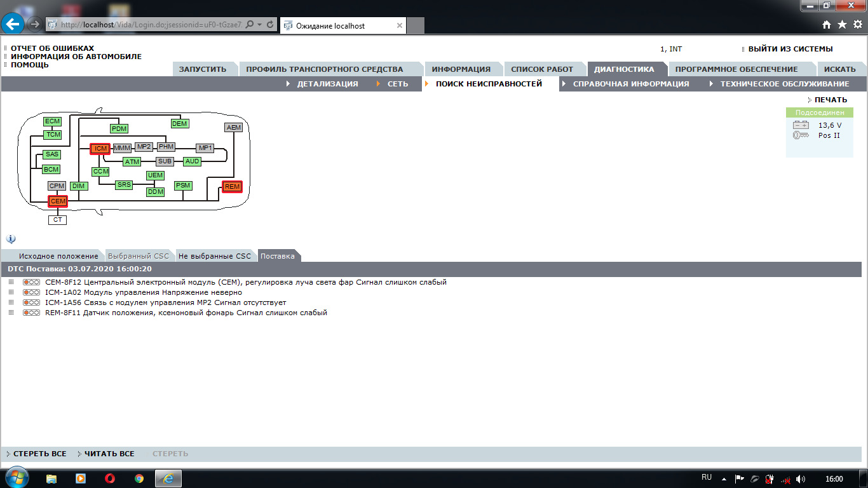
Task: Select the TCM module node
Action: tap(53, 135)
